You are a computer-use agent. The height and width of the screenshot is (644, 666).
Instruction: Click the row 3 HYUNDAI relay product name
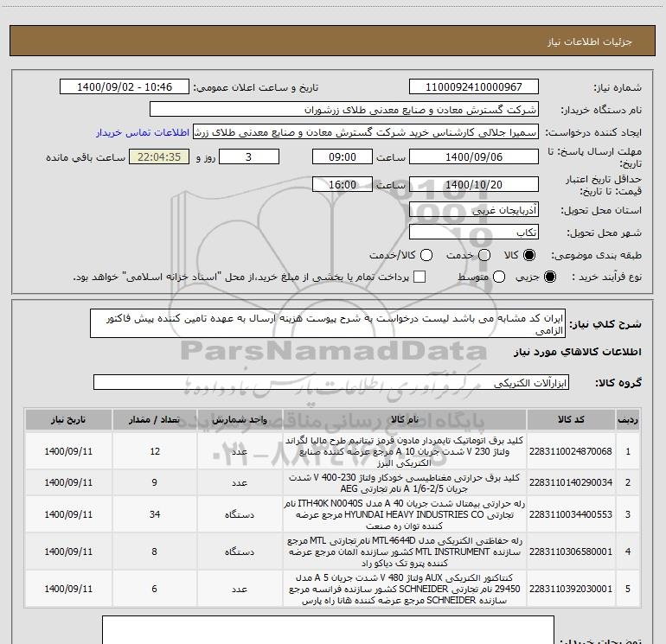(x=405, y=514)
